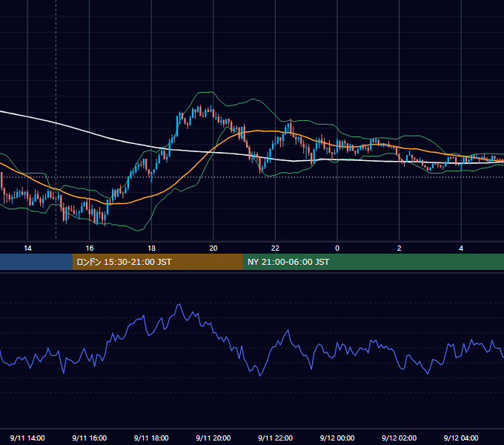Click the blue session bar before ロンドン

(36, 262)
